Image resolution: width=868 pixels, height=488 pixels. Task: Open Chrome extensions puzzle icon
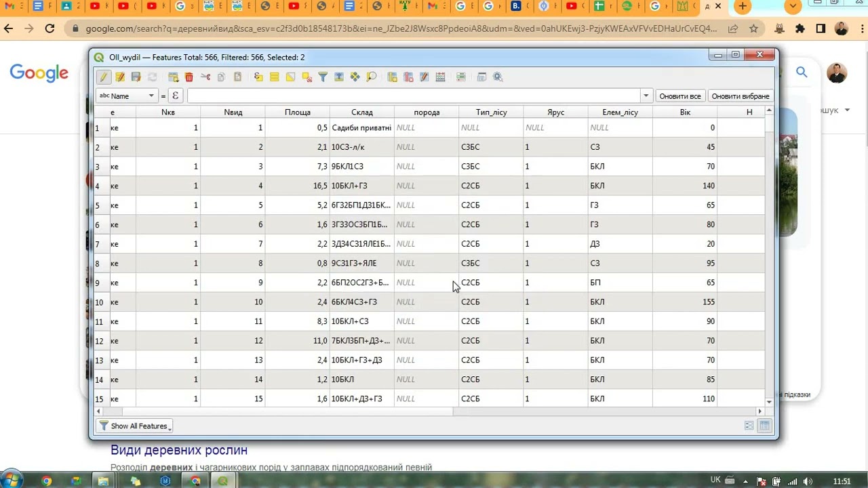click(x=800, y=28)
